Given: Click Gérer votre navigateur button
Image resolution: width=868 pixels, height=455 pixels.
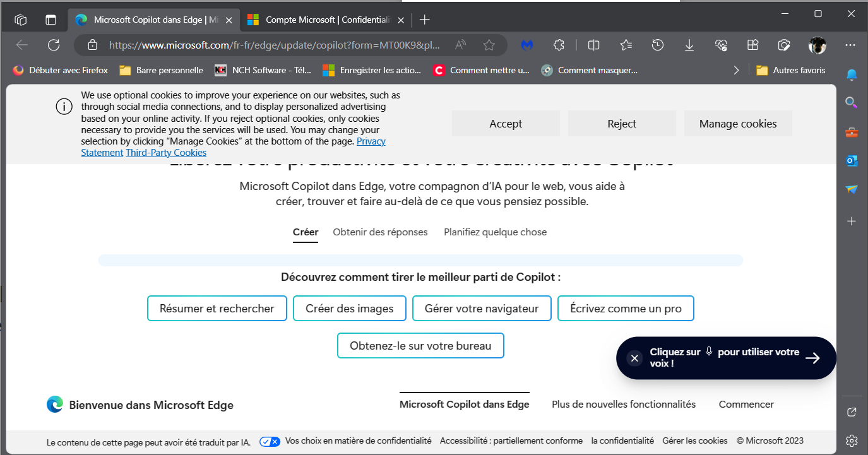Looking at the screenshot, I should coord(482,309).
